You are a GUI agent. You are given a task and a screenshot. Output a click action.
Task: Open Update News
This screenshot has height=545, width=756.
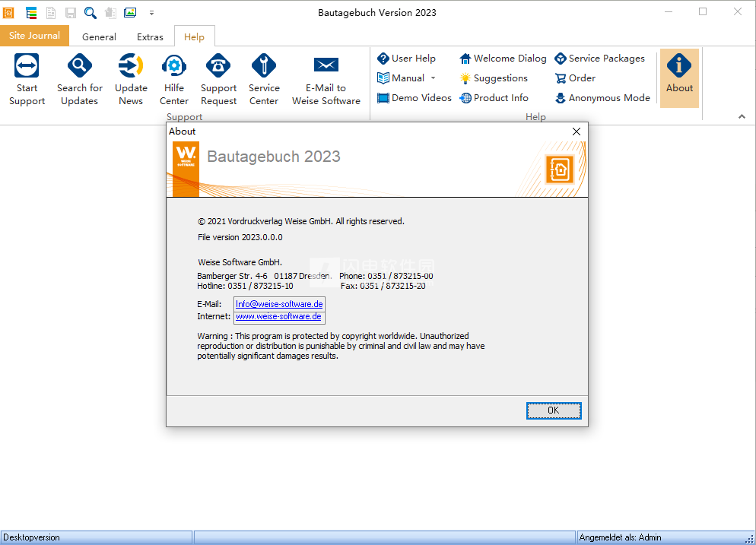(131, 80)
